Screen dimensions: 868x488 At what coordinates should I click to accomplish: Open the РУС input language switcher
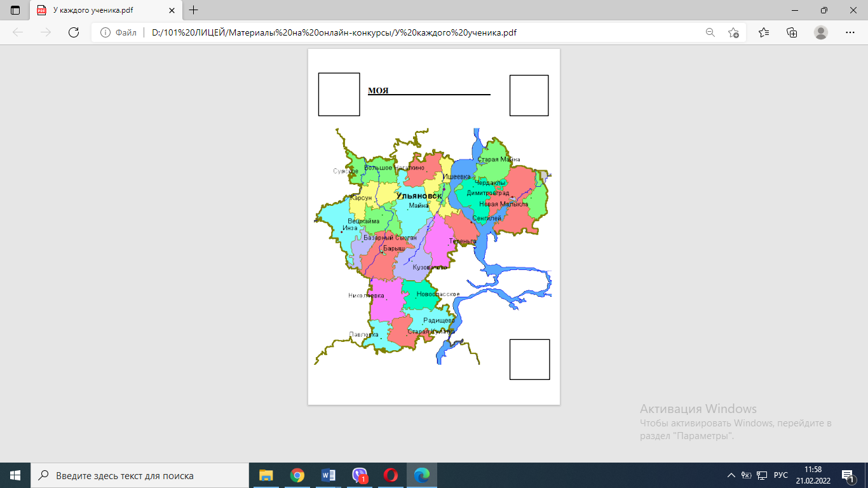pos(781,475)
